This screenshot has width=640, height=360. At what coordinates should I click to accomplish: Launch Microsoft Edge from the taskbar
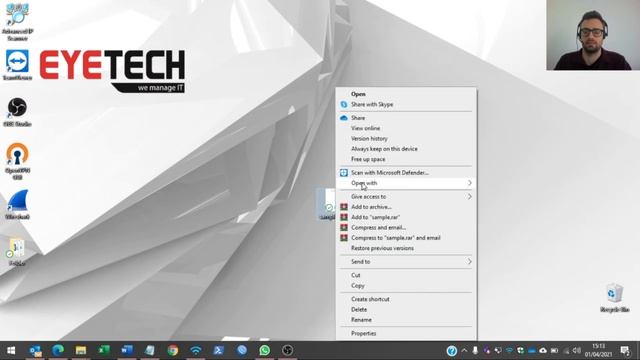coord(58,350)
